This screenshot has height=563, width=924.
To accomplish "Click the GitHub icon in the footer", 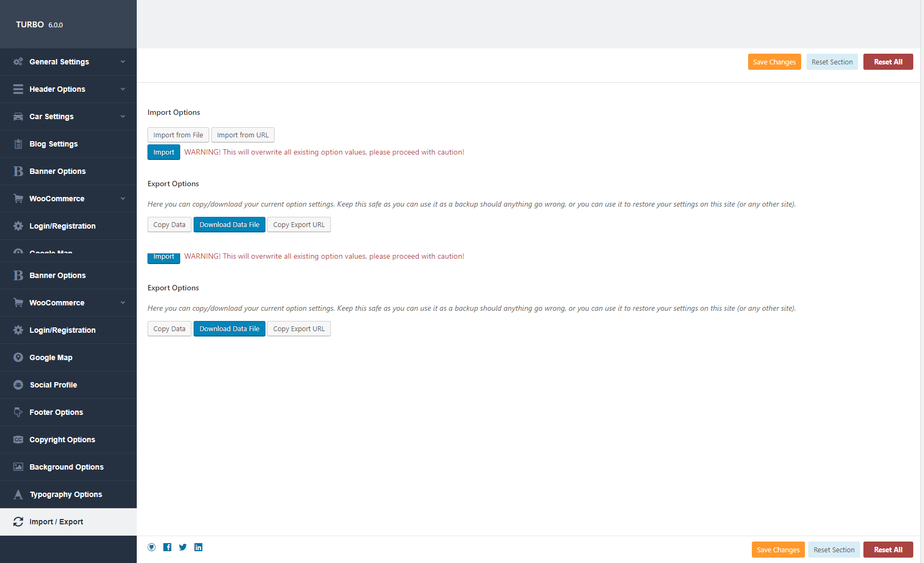I will tap(152, 547).
